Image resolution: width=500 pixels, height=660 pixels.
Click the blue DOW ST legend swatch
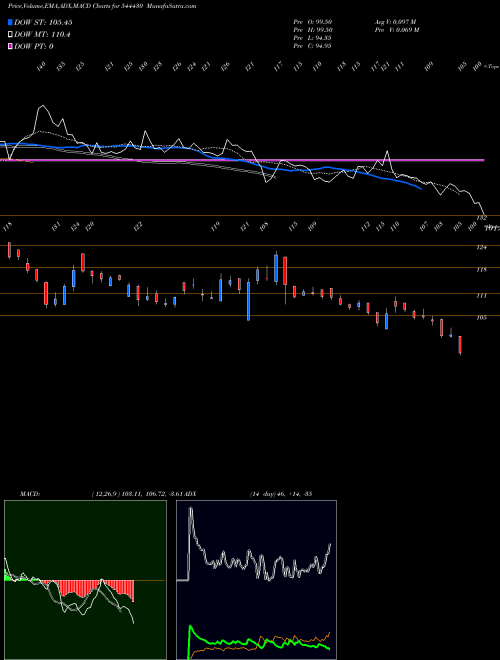11,22
